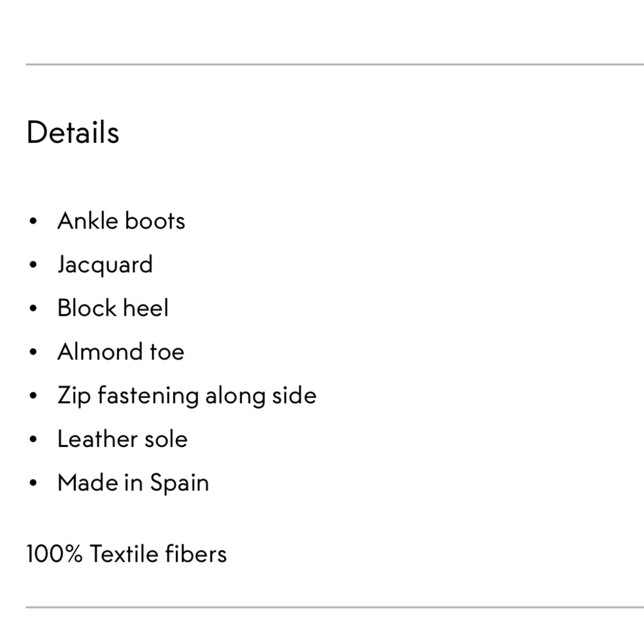Click the bullet next to Leather sole
644x644 pixels.
[x=33, y=439]
